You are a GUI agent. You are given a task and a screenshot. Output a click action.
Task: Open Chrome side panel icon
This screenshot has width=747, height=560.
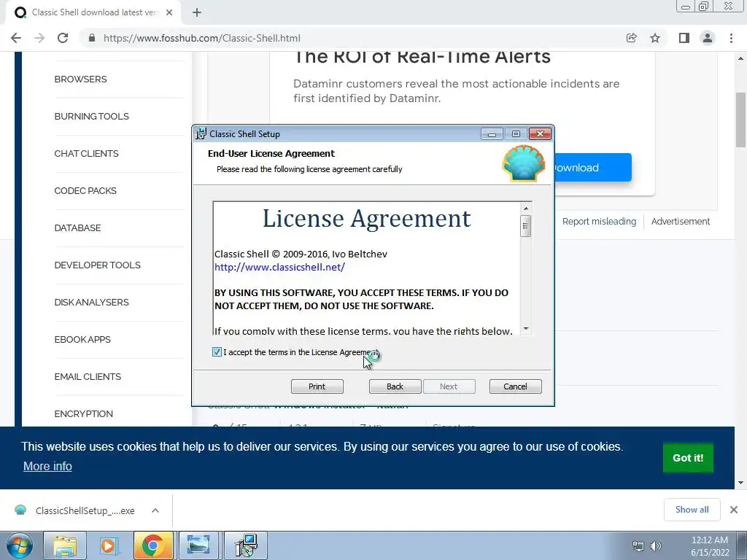click(684, 38)
